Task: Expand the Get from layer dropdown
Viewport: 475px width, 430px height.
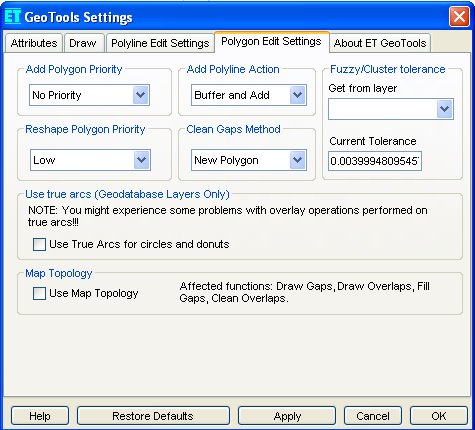Action: pos(445,109)
